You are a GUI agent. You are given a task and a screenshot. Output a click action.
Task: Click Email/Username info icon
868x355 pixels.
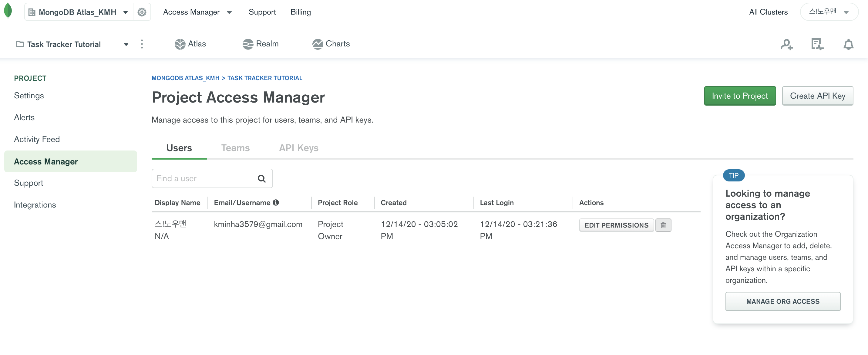click(x=276, y=203)
